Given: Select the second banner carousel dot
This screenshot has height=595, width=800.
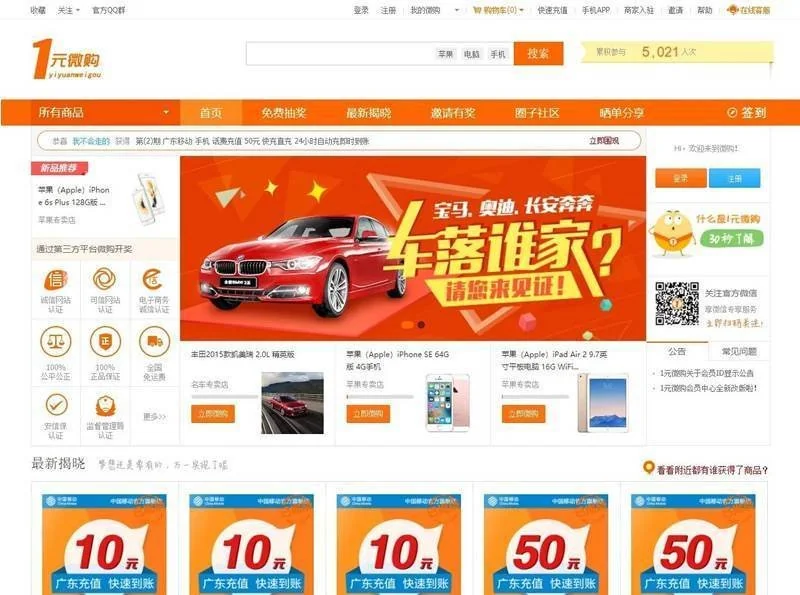Looking at the screenshot, I should tap(421, 325).
